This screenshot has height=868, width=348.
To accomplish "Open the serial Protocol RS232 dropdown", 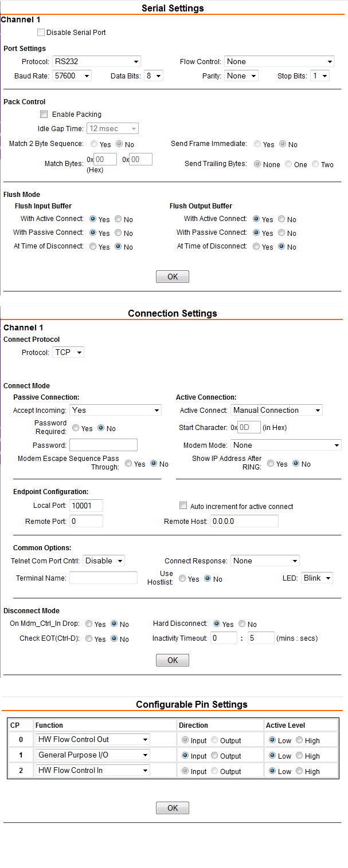I will click(x=96, y=62).
